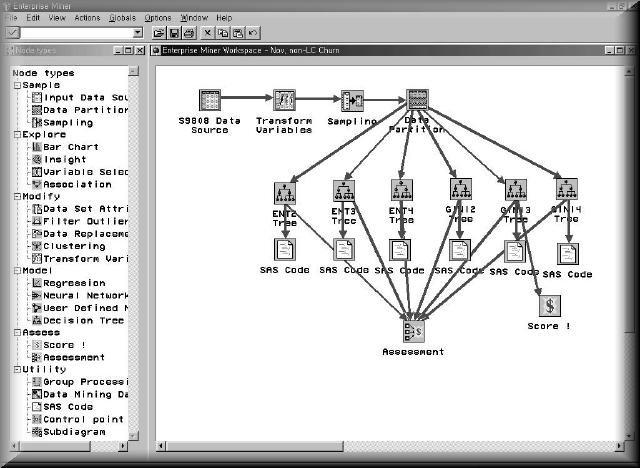The height and width of the screenshot is (468, 640).
Task: Open the Window menu
Action: [194, 18]
